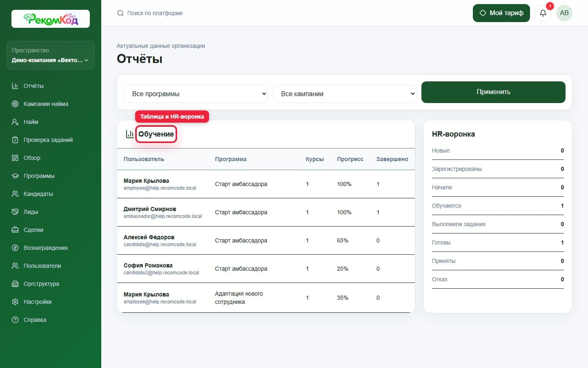This screenshot has width=588, height=368.
Task: Click the red notification badge count
Action: 550,6
